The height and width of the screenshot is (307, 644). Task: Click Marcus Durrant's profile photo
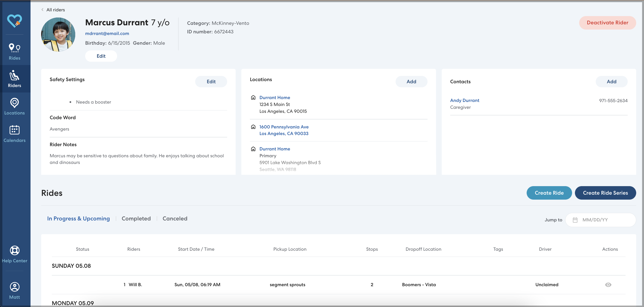[58, 35]
